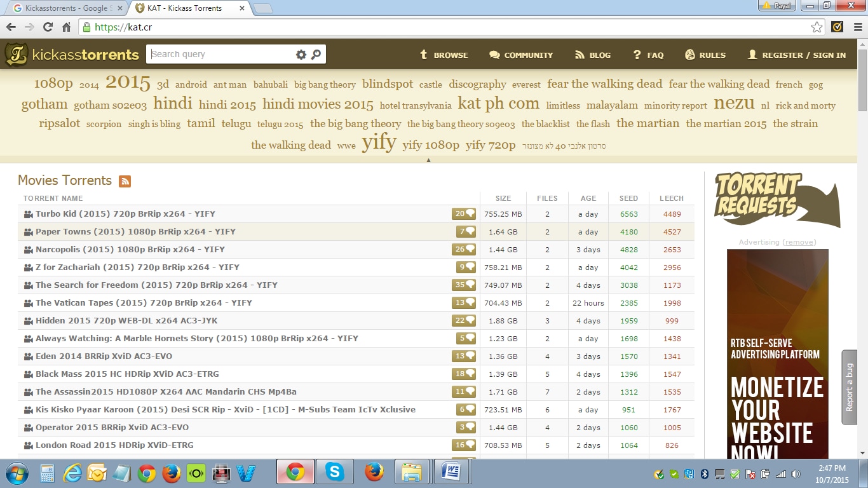Click the Norton extension icon in Chrome toolbar
This screenshot has width=868, height=488.
837,27
